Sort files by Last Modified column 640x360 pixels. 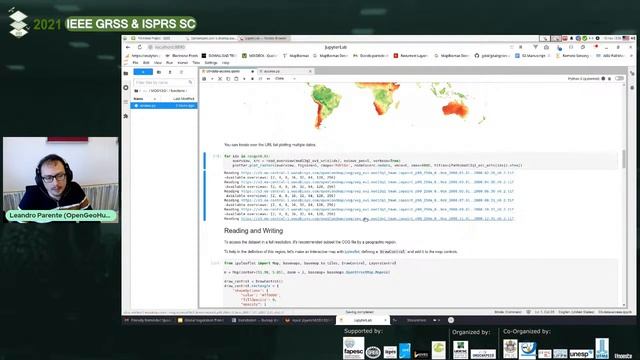pyautogui.click(x=184, y=99)
